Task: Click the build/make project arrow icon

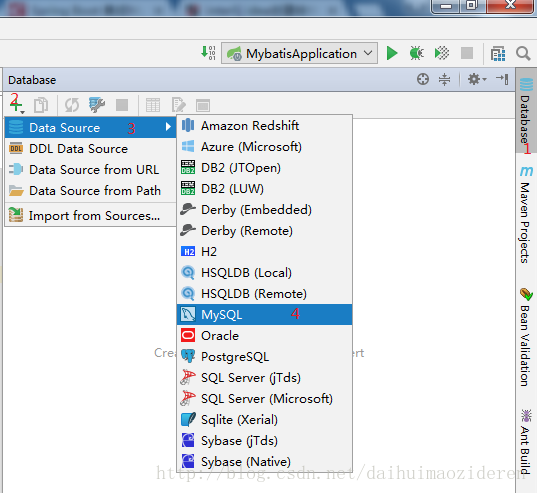Action: 208,53
